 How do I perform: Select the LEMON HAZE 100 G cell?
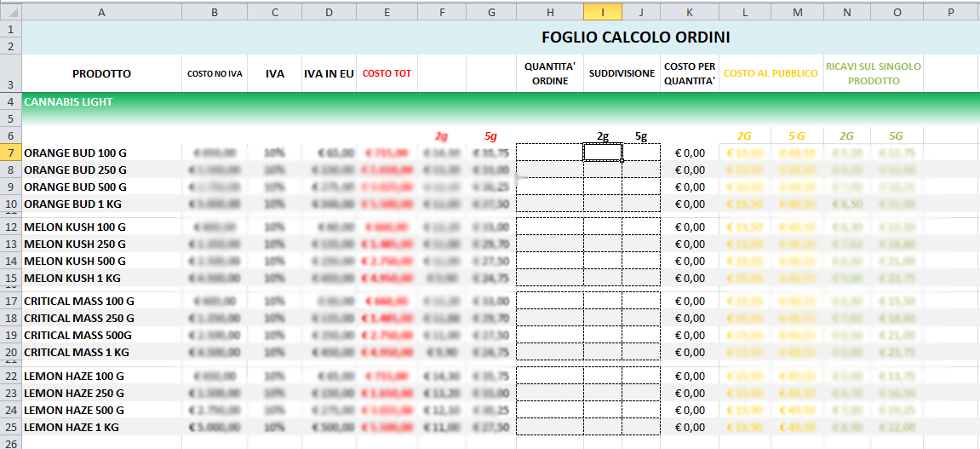pyautogui.click(x=102, y=376)
